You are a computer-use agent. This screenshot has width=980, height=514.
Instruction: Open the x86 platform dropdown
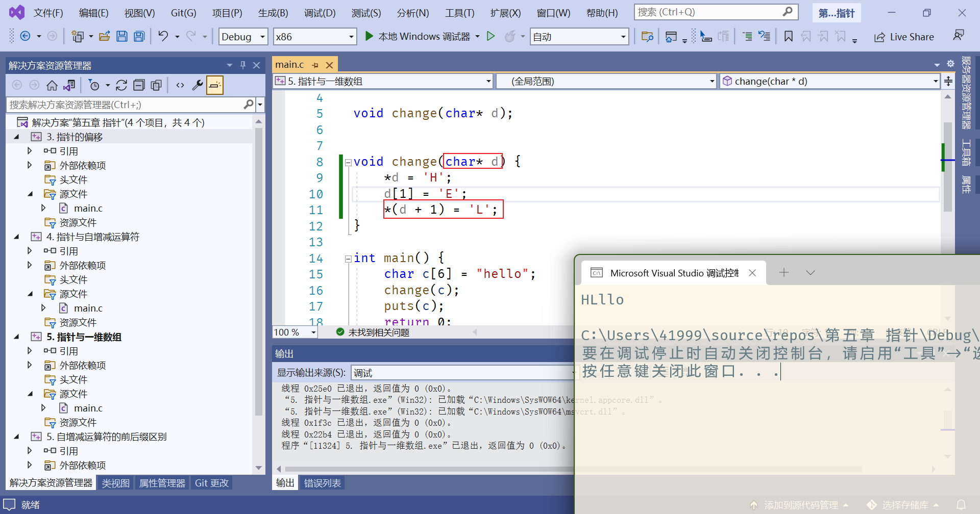tap(314, 37)
